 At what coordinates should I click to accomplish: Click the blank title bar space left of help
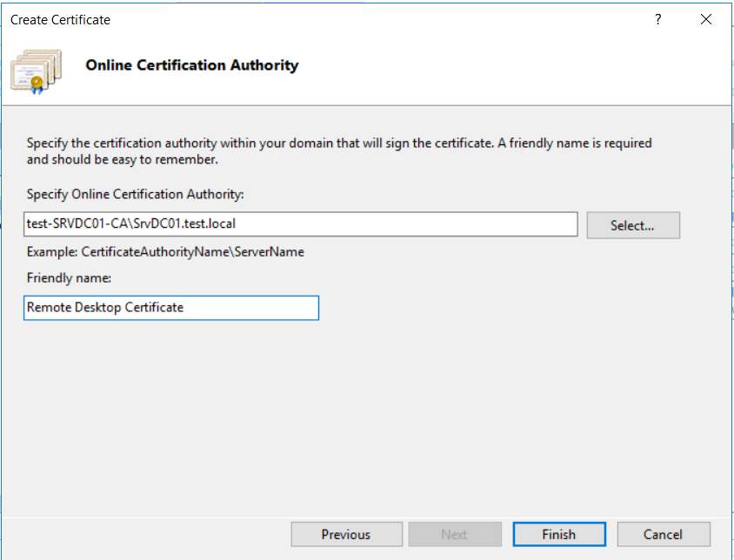[375, 20]
